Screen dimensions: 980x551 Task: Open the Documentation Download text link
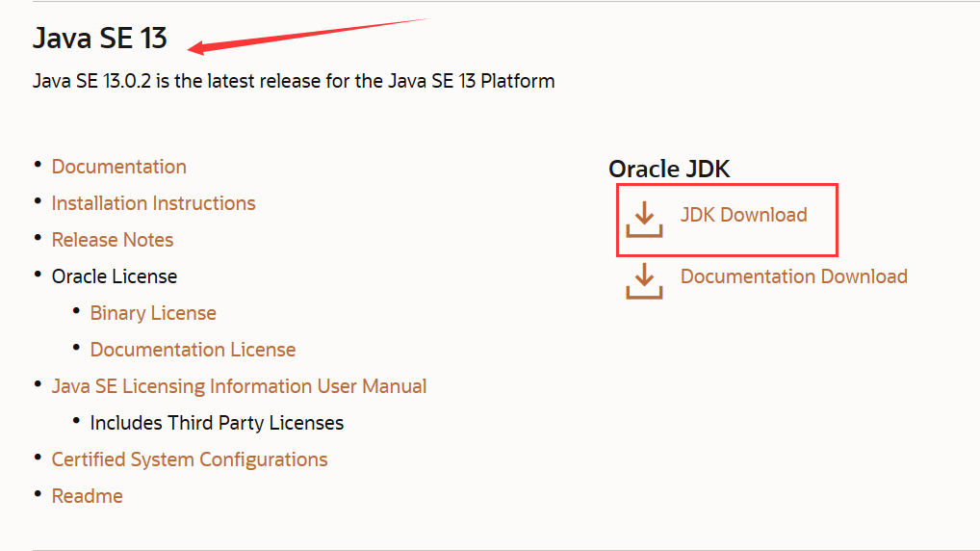coord(794,276)
